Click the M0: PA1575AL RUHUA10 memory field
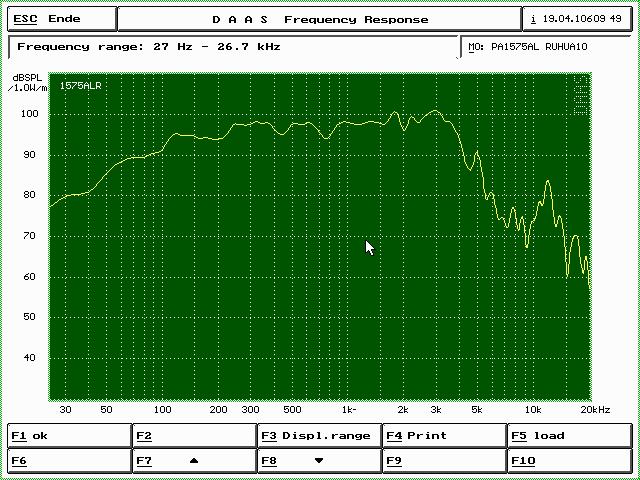The width and height of the screenshot is (640, 480). coord(546,47)
